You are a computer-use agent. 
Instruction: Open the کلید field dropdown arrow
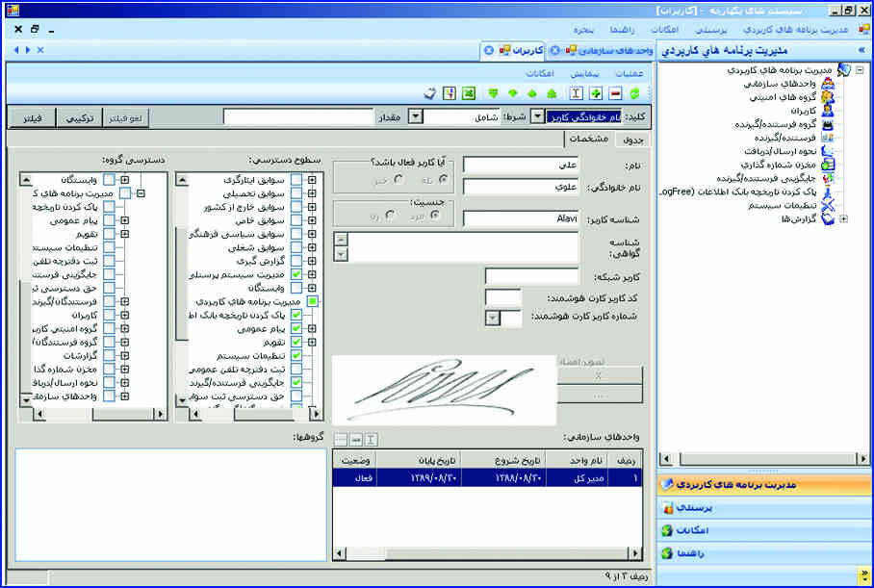point(537,115)
